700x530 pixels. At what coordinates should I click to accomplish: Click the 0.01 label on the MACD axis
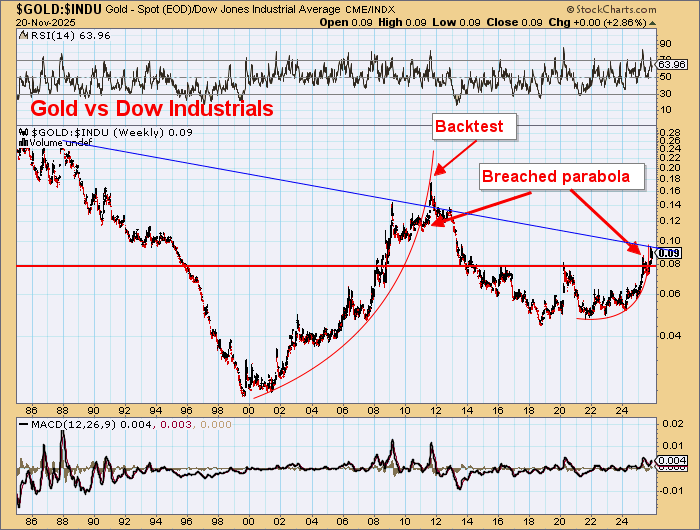tap(672, 446)
